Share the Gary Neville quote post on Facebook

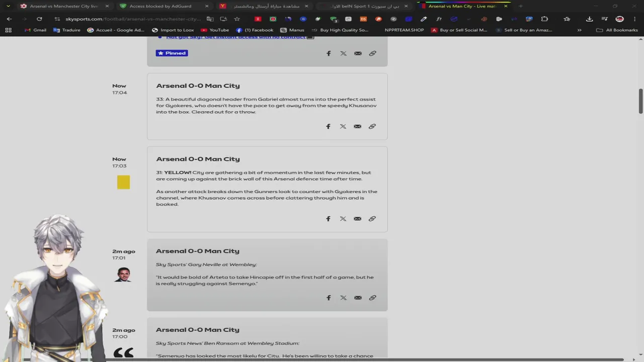pyautogui.click(x=329, y=298)
